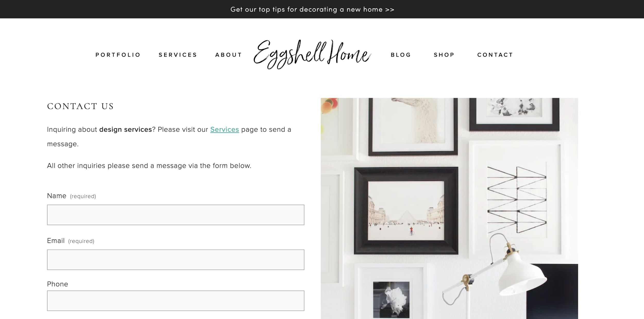Click the Email field label
The width and height of the screenshot is (644, 319).
56,241
